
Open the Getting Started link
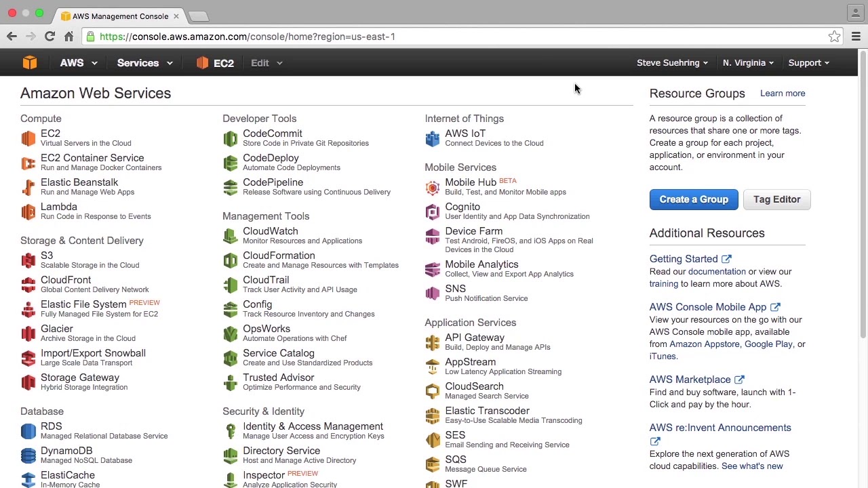(690, 259)
